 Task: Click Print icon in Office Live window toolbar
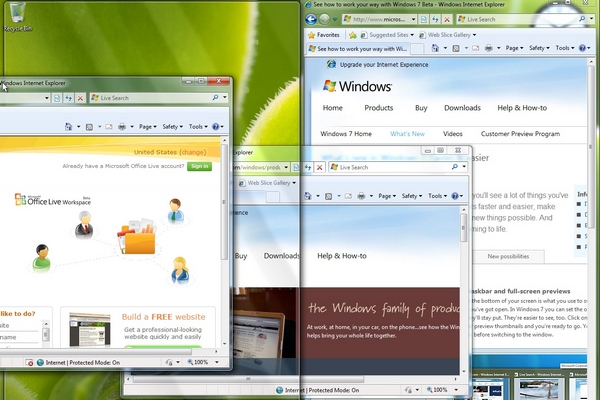[x=122, y=127]
